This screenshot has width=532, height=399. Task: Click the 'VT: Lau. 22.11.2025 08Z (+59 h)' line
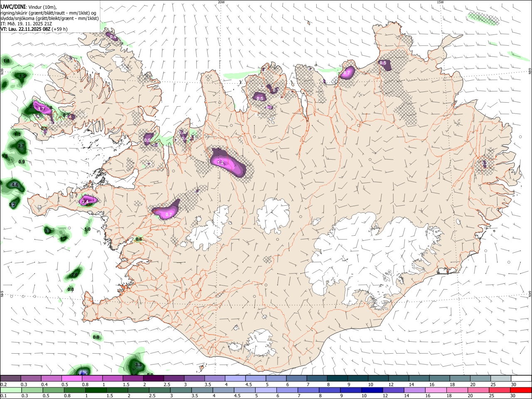coord(34,29)
